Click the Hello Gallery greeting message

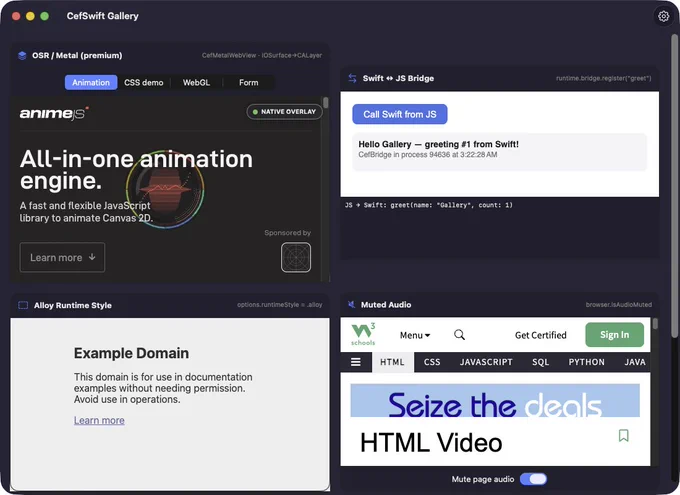click(x=438, y=144)
